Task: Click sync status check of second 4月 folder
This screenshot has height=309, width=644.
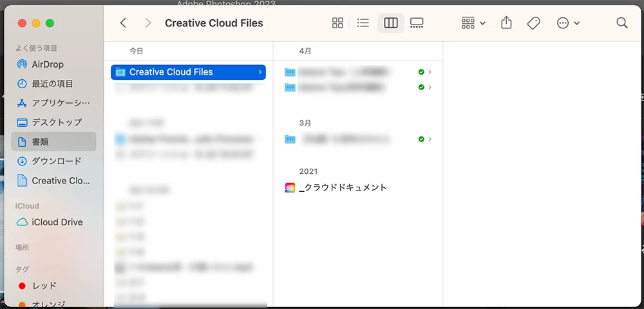Action: point(421,87)
